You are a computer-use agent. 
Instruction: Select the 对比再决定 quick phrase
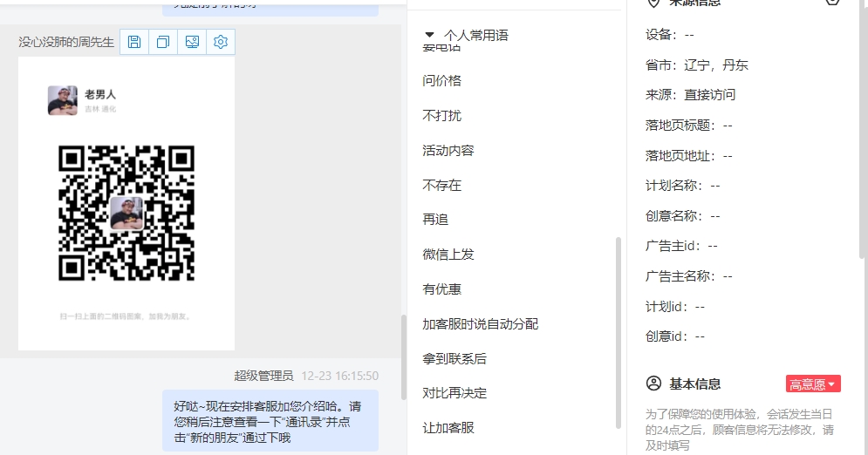coord(455,393)
